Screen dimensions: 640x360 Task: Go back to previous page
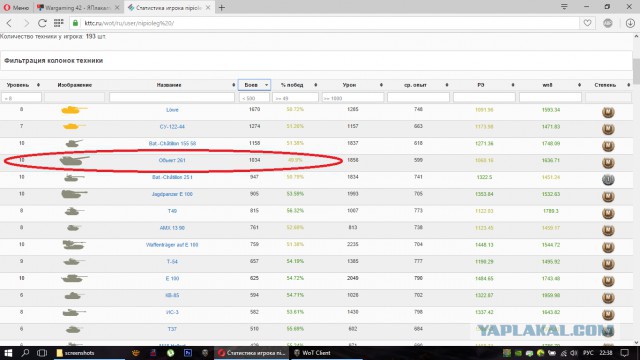click(x=9, y=23)
